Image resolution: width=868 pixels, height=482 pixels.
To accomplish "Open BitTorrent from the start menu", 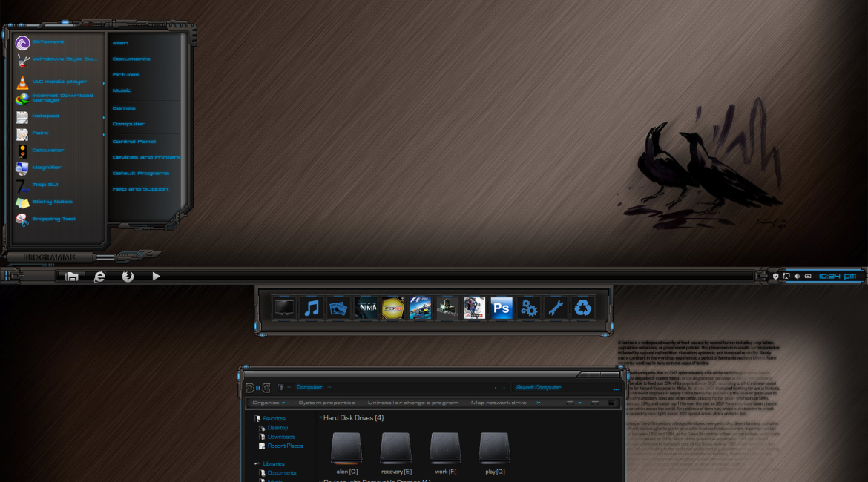I will coord(47,42).
